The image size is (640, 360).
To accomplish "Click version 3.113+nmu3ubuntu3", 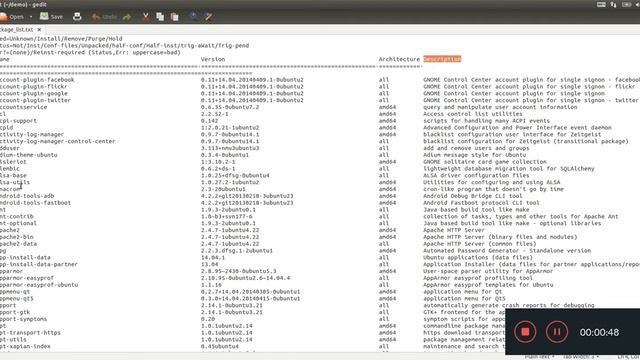I will point(230,148).
